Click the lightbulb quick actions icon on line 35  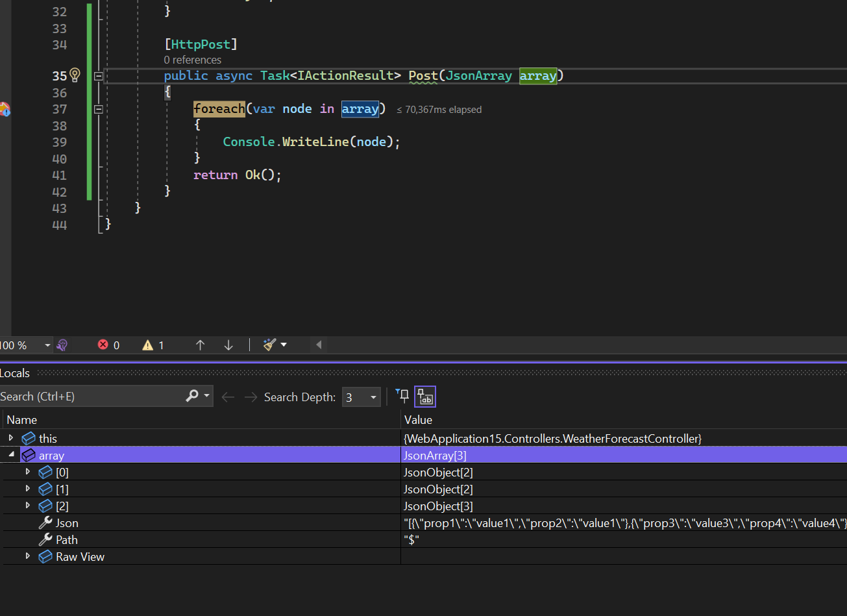[x=75, y=75]
